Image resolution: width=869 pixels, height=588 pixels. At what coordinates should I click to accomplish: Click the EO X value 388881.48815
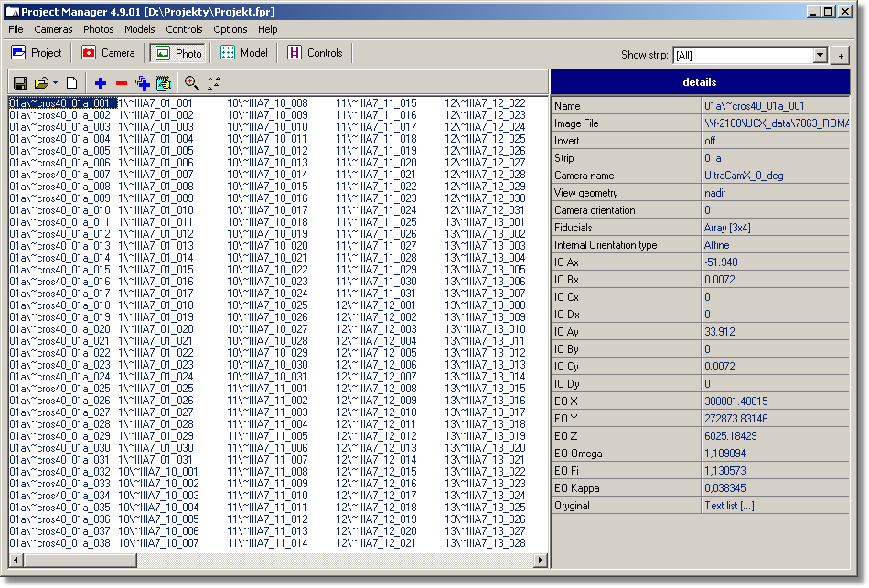tap(736, 401)
